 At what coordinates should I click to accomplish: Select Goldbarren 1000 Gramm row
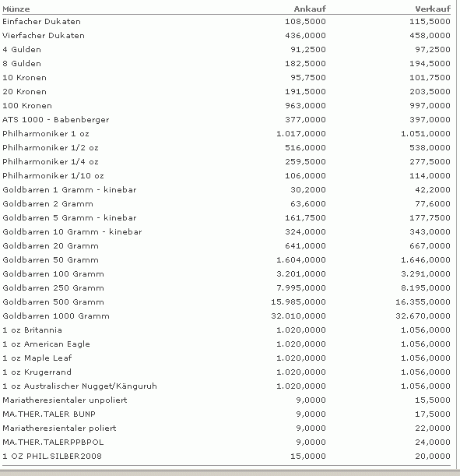pyautogui.click(x=226, y=316)
